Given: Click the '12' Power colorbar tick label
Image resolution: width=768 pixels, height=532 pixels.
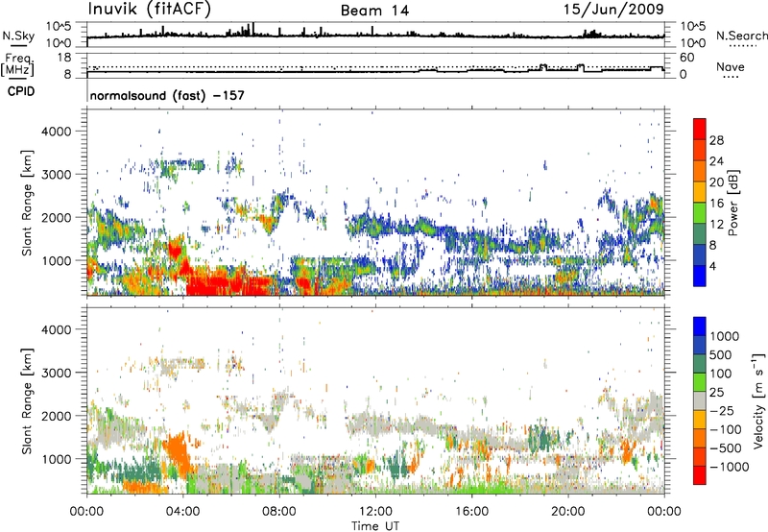Looking at the screenshot, I should point(716,225).
